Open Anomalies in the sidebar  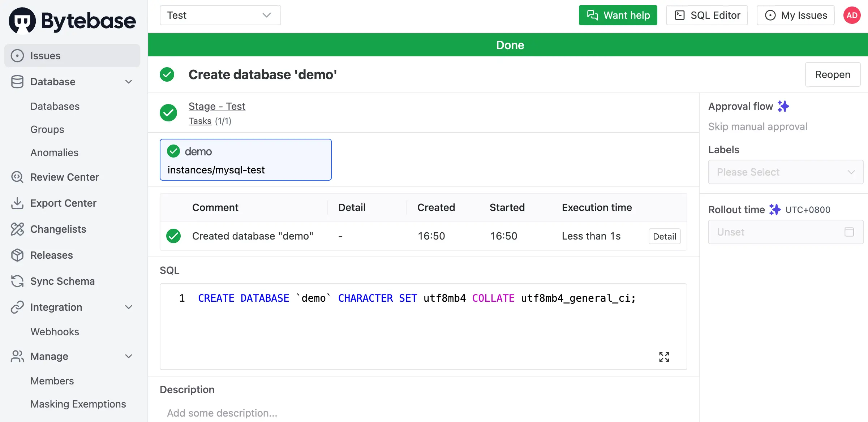coord(54,152)
